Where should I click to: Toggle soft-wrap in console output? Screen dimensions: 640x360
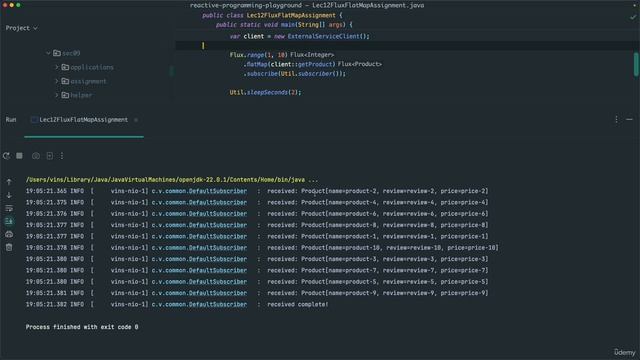coord(9,209)
